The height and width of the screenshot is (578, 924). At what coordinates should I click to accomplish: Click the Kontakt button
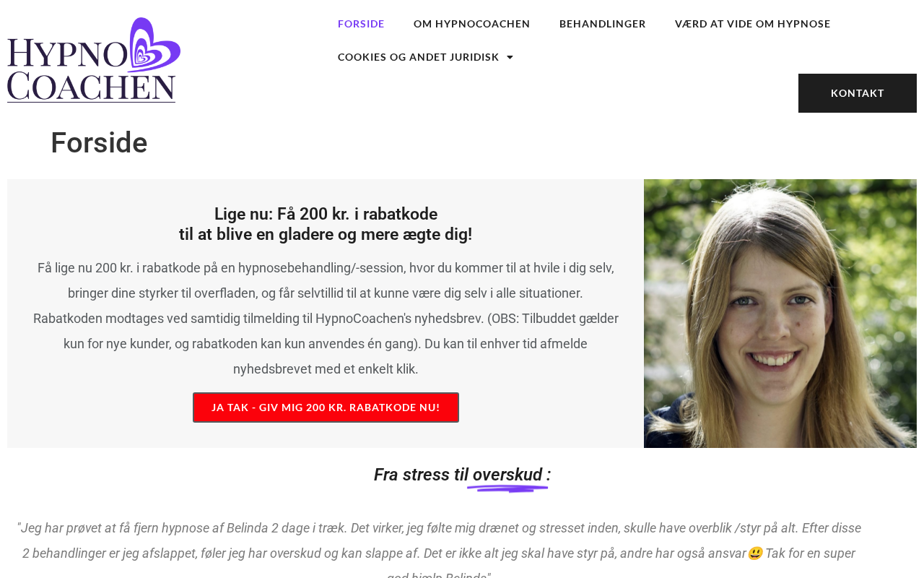858,93
